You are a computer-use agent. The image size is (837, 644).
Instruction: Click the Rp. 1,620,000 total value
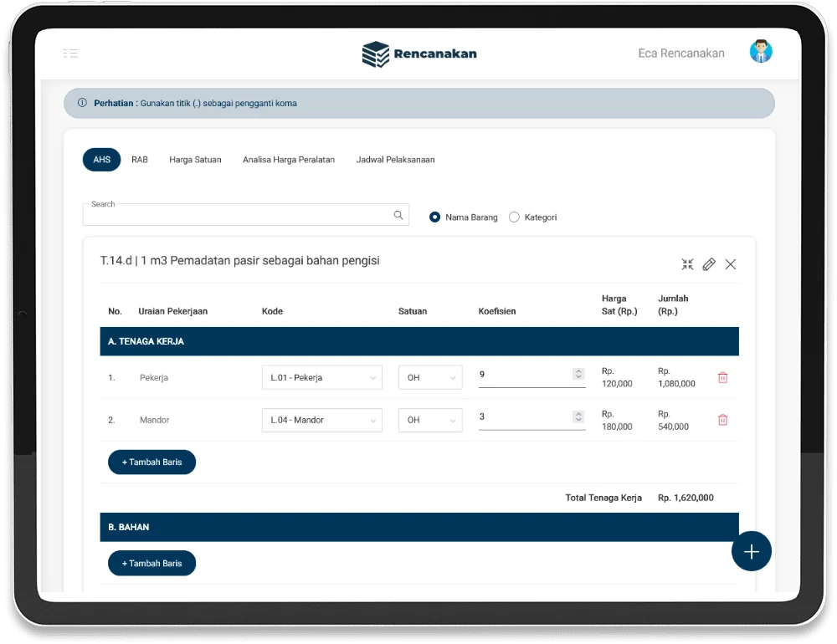pyautogui.click(x=686, y=498)
